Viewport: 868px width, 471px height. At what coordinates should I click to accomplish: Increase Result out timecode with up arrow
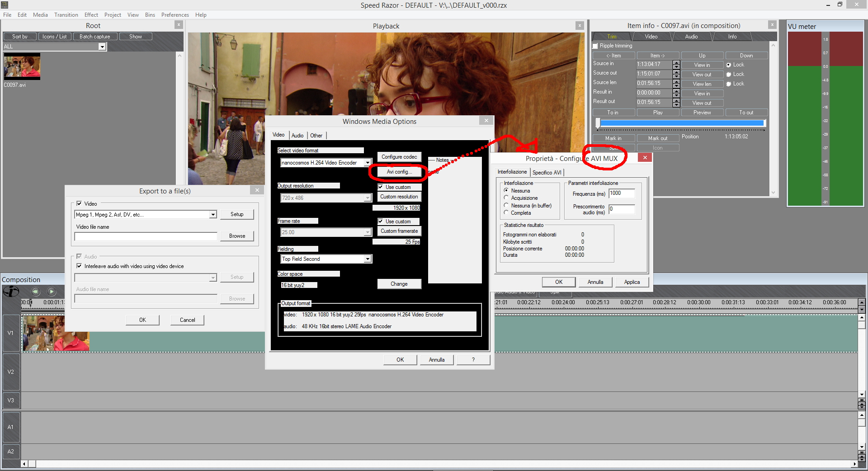pyautogui.click(x=676, y=100)
